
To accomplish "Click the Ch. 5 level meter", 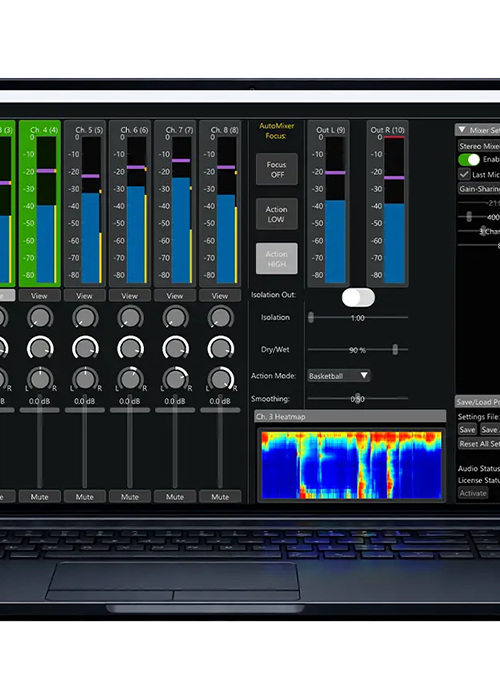I will (91, 209).
